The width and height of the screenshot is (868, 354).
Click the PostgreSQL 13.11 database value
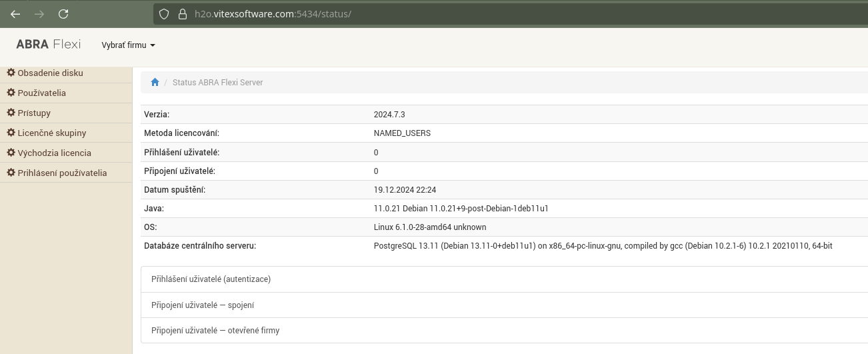pos(603,246)
